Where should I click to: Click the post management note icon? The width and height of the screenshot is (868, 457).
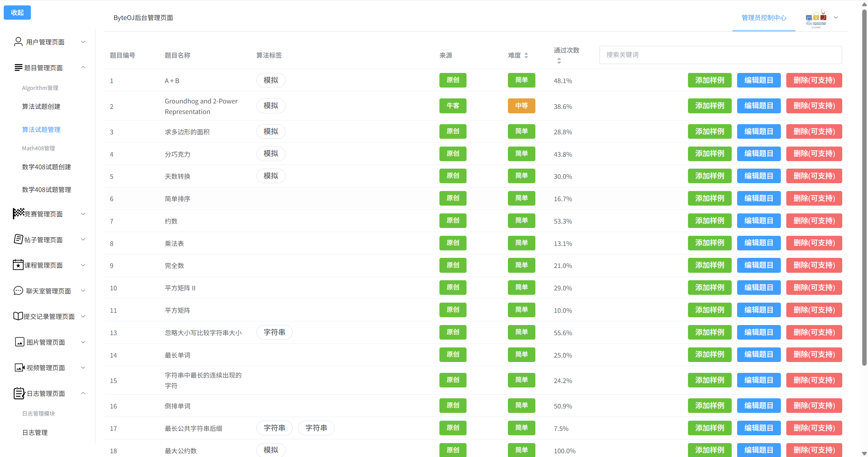click(x=18, y=239)
